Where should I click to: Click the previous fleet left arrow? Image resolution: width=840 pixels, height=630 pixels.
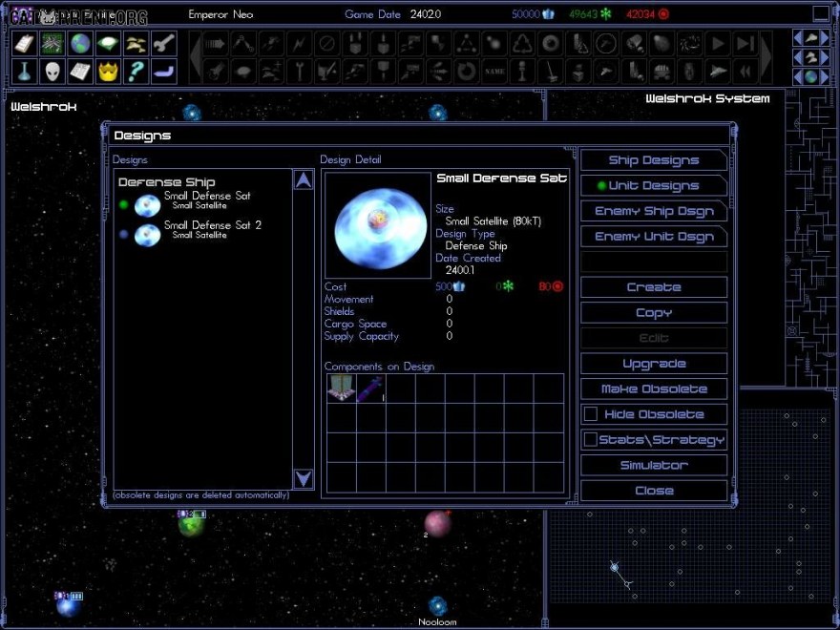[798, 57]
